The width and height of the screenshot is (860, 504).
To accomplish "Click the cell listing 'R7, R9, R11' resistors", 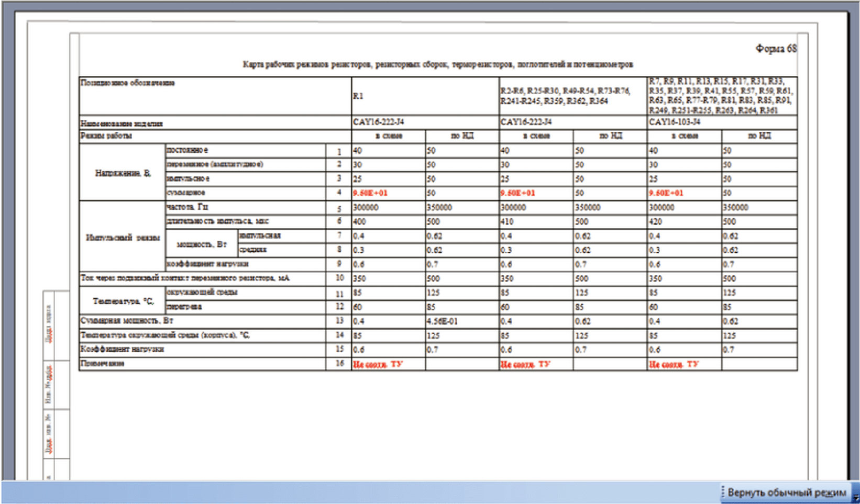I will (720, 96).
